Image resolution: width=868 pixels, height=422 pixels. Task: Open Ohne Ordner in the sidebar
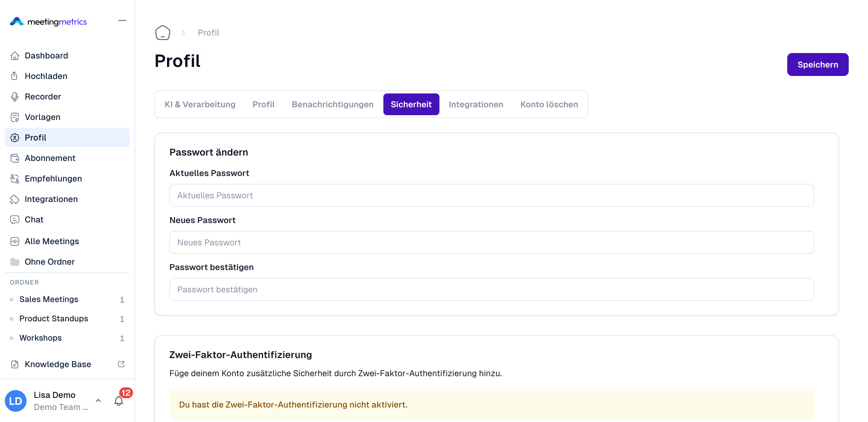(x=67, y=262)
